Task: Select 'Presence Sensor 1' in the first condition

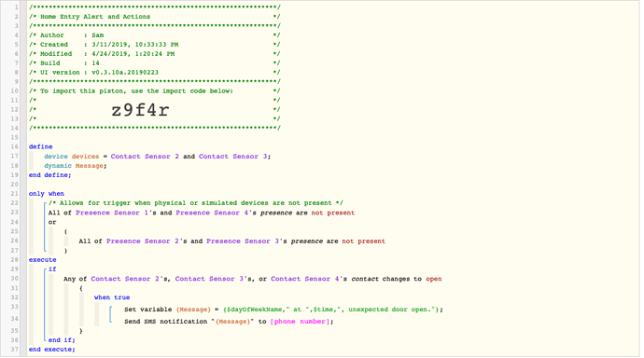Action: (x=112, y=213)
